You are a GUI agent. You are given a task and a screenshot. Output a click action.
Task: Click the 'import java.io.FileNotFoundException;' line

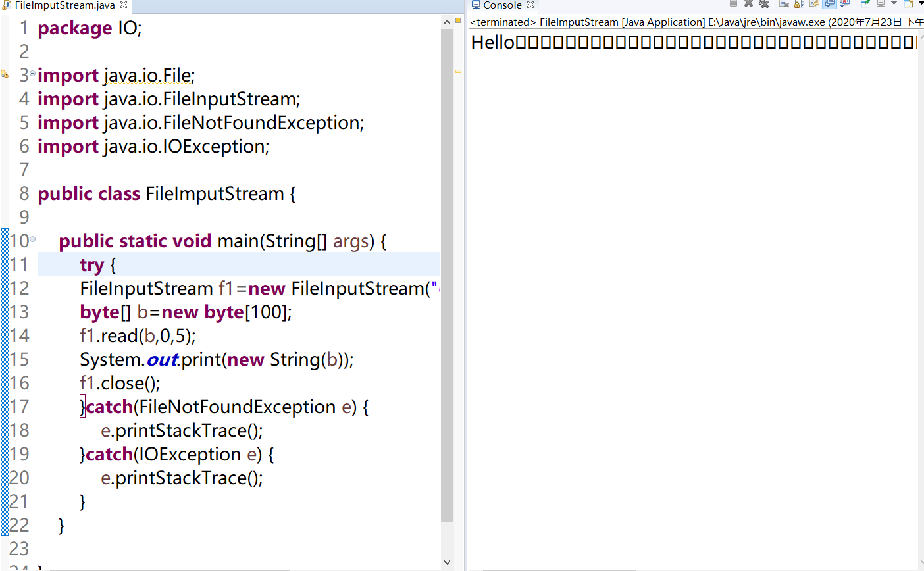(x=201, y=123)
